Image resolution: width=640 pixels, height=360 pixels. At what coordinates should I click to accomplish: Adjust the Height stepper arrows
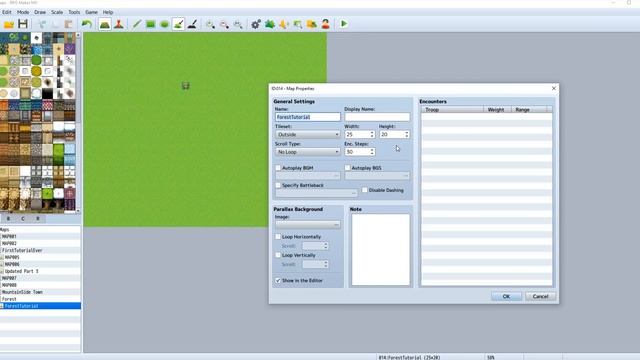click(x=407, y=135)
